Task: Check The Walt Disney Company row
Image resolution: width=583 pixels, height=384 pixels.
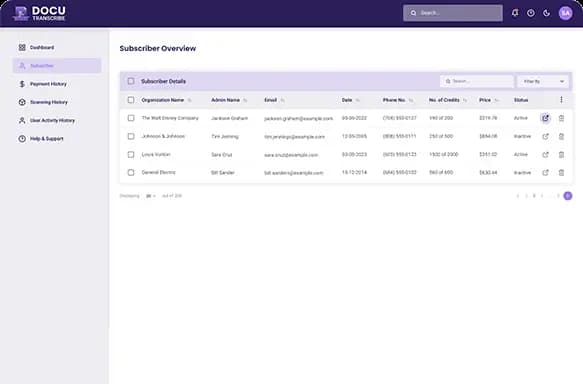Action: (x=131, y=118)
